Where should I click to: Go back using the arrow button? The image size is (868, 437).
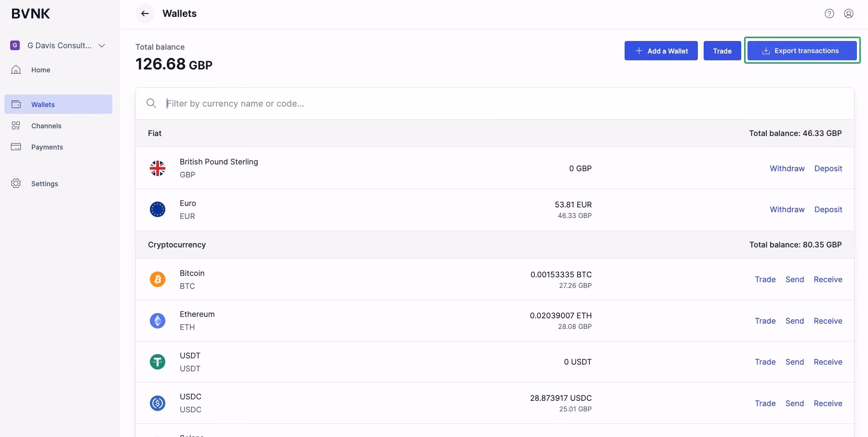[145, 14]
